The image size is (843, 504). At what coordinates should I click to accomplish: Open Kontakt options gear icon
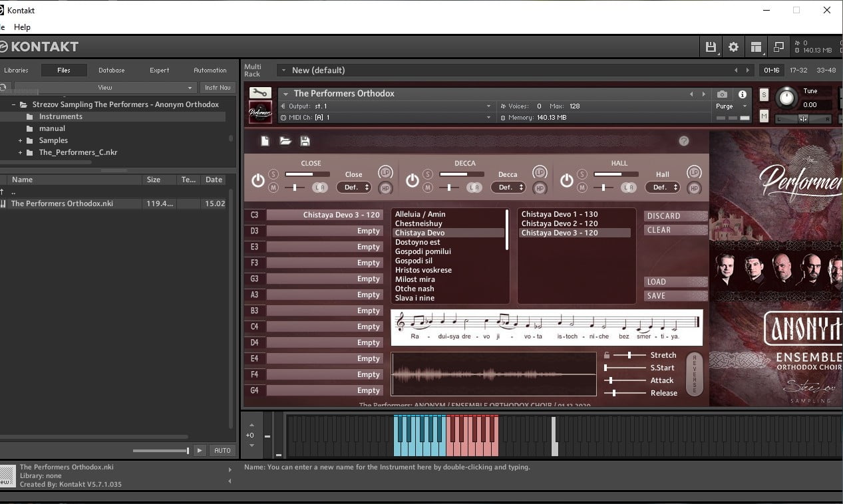click(733, 47)
